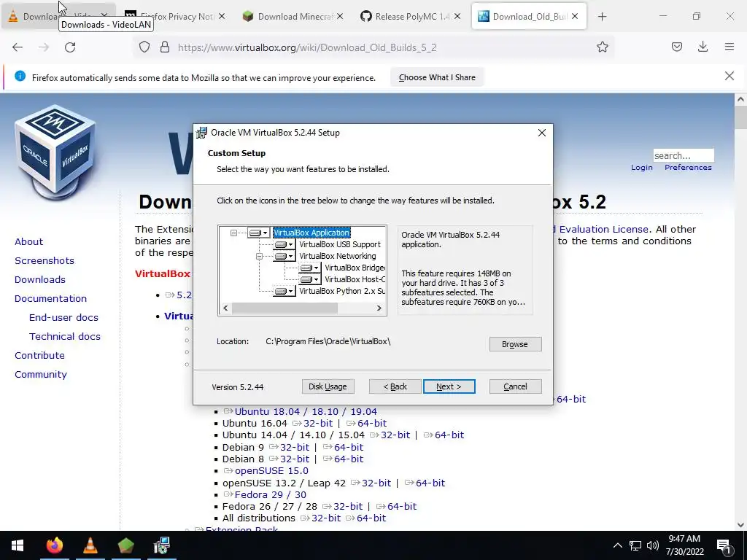
Task: Dismiss the Firefox data notification bar
Action: point(729,76)
